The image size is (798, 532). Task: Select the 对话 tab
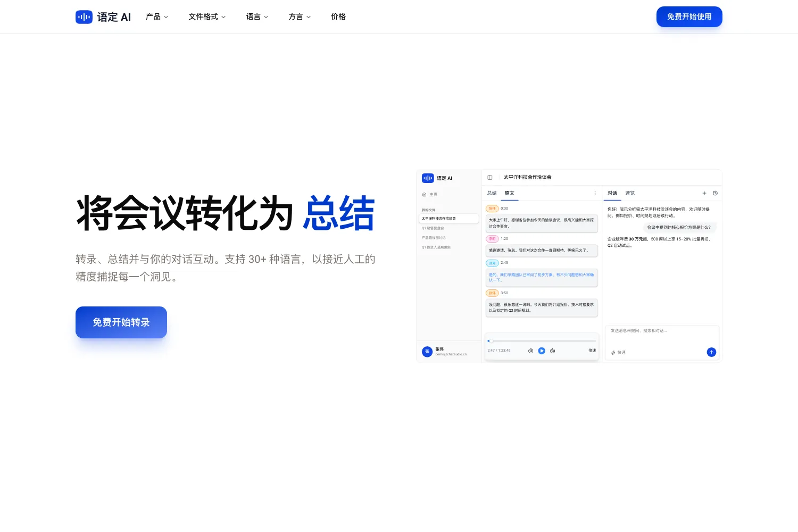click(612, 193)
